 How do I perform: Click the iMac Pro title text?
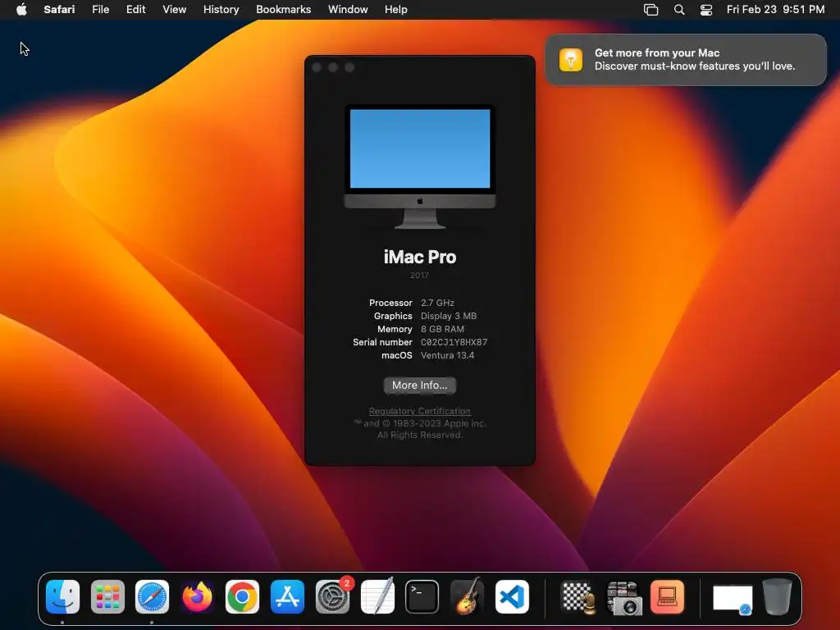point(419,257)
